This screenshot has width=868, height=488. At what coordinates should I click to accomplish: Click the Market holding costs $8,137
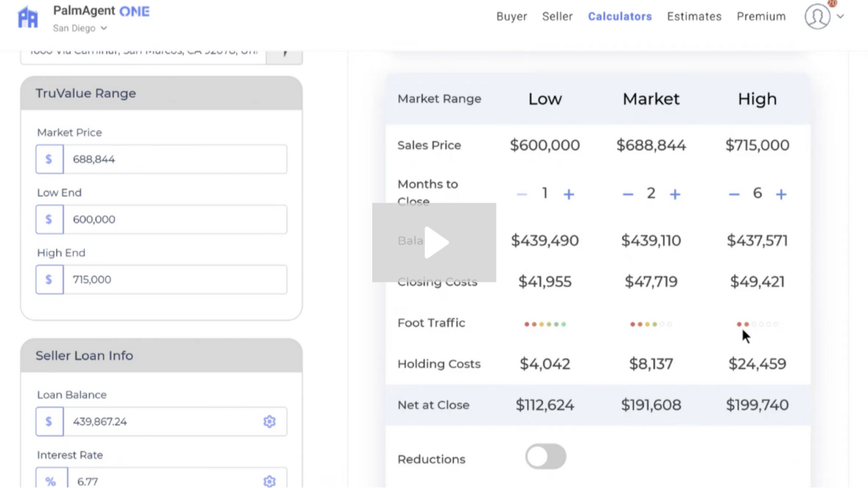[651, 364]
